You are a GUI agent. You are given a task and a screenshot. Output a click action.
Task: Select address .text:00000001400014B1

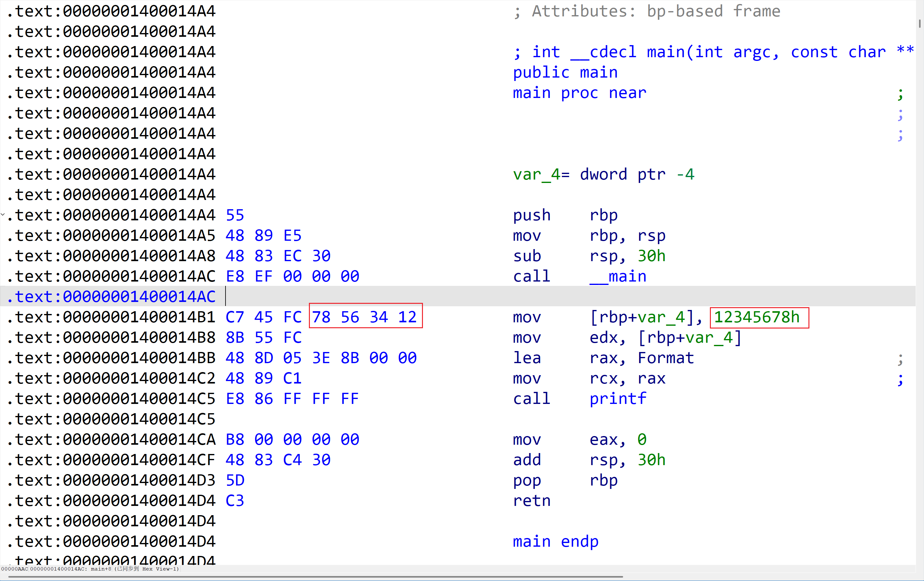tap(111, 317)
